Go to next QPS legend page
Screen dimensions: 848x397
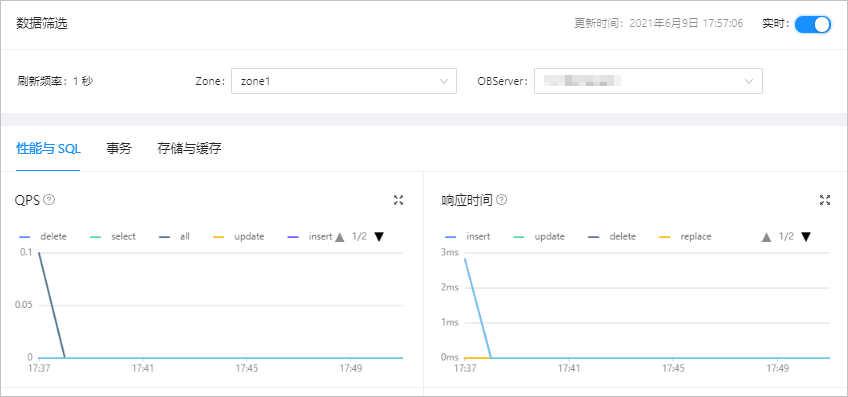379,237
